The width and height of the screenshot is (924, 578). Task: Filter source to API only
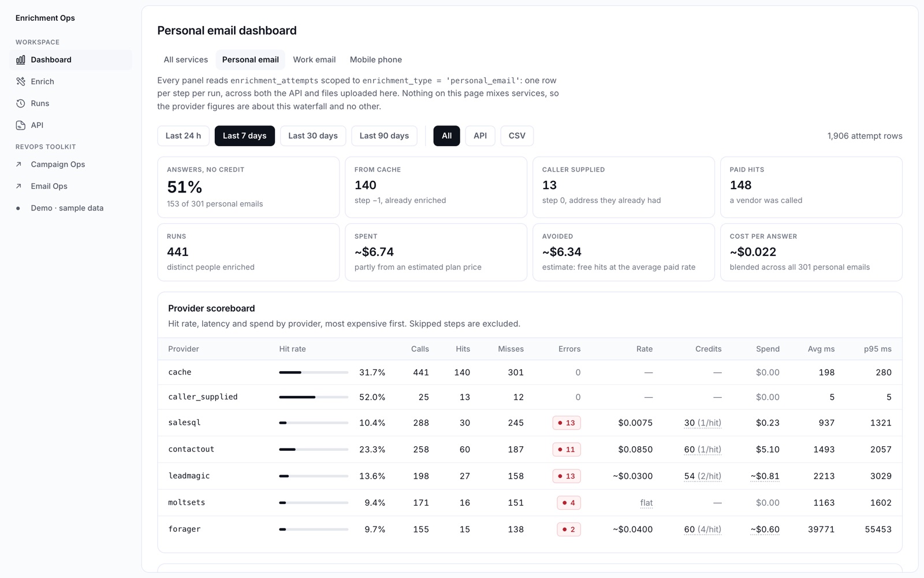(480, 136)
